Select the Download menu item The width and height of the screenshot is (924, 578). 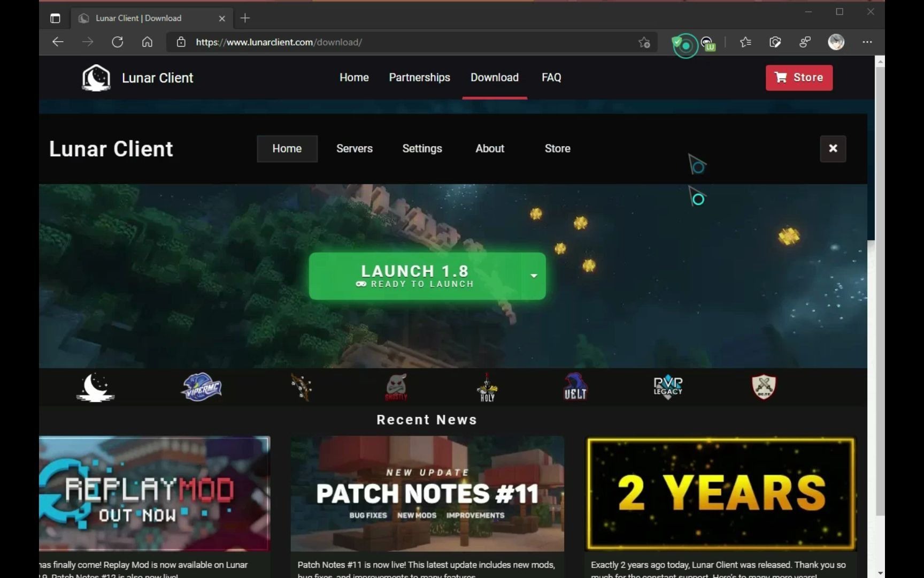495,78
